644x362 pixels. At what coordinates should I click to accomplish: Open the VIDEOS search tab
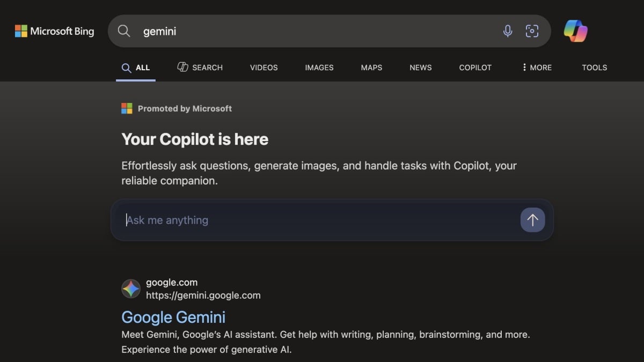tap(264, 68)
